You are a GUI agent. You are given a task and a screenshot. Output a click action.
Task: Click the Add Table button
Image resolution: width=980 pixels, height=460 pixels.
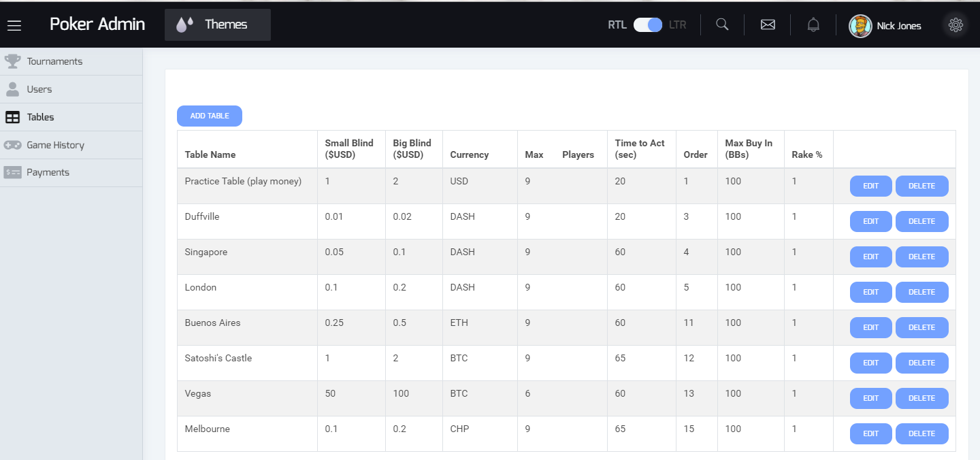pyautogui.click(x=210, y=116)
